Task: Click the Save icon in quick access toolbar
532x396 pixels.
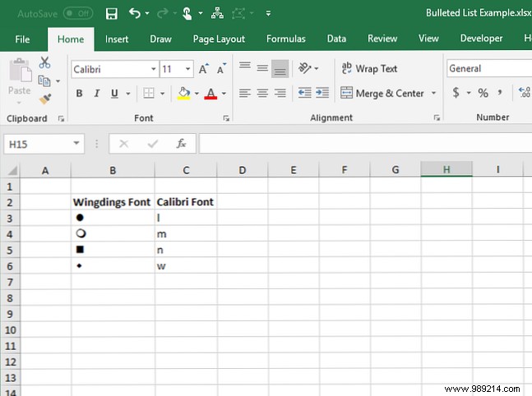Action: pyautogui.click(x=111, y=14)
